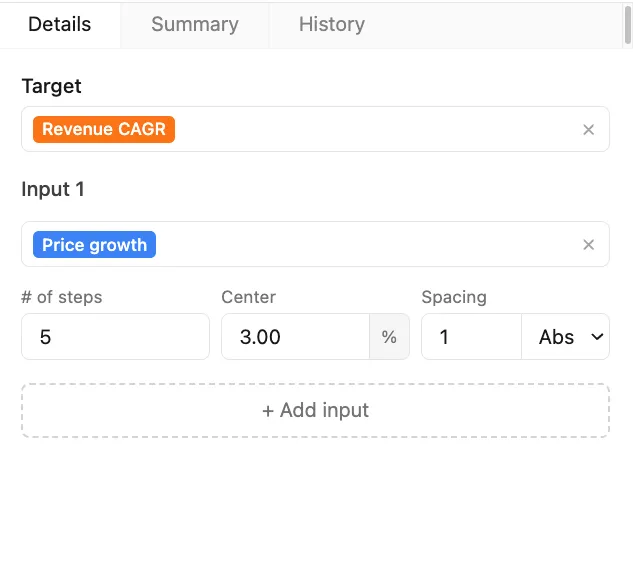Select the Revenue CAGR tag
633x588 pixels.
104,130
